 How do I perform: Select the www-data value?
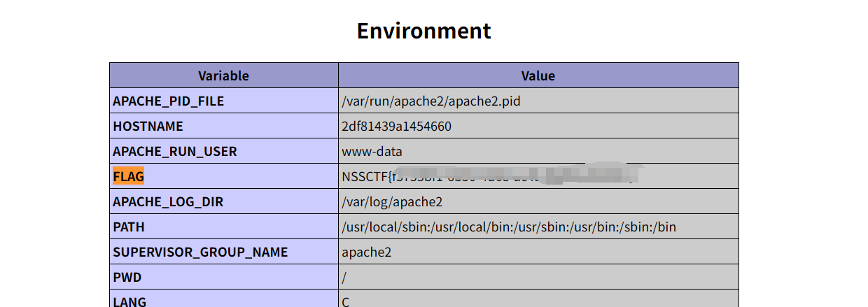point(372,152)
